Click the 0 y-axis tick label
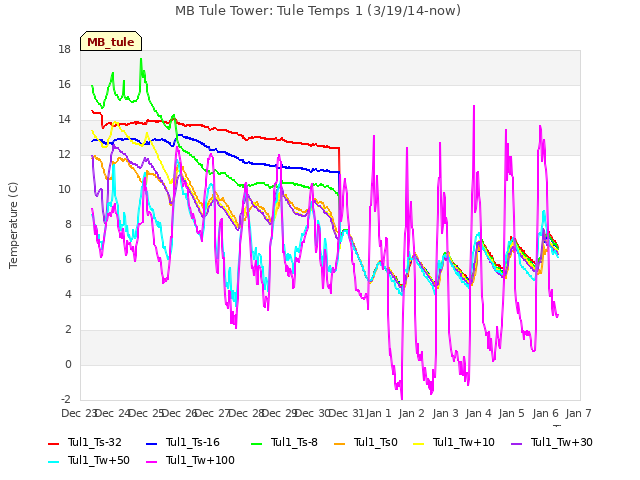 point(68,364)
